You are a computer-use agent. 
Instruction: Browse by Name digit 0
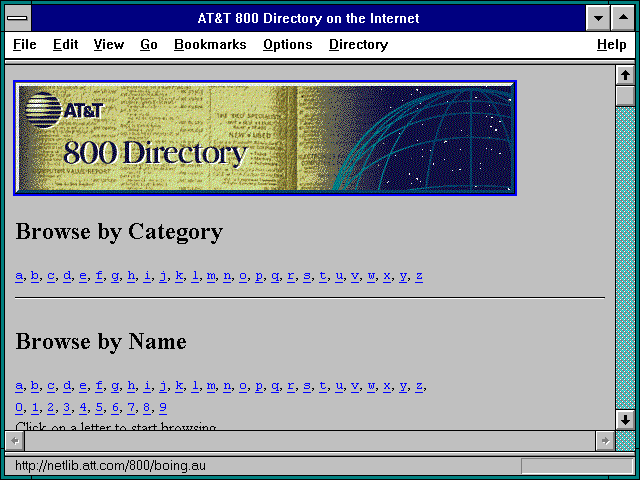pyautogui.click(x=19, y=407)
